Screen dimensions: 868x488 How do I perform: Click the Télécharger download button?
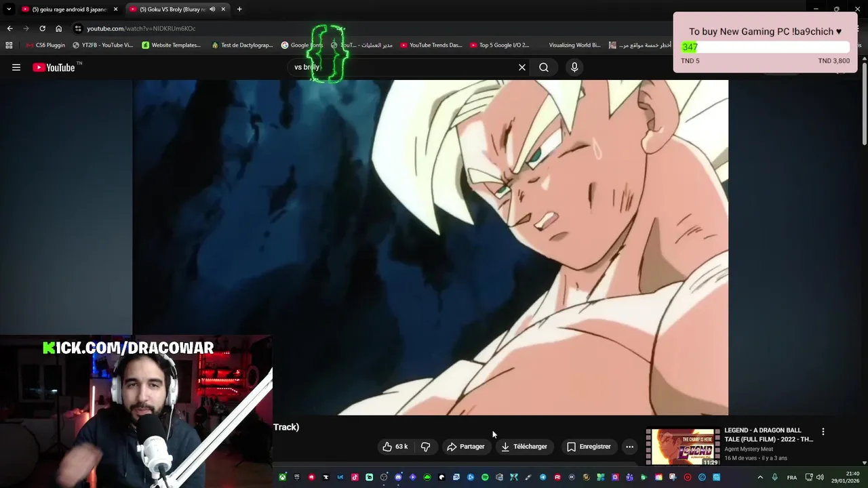pos(524,447)
